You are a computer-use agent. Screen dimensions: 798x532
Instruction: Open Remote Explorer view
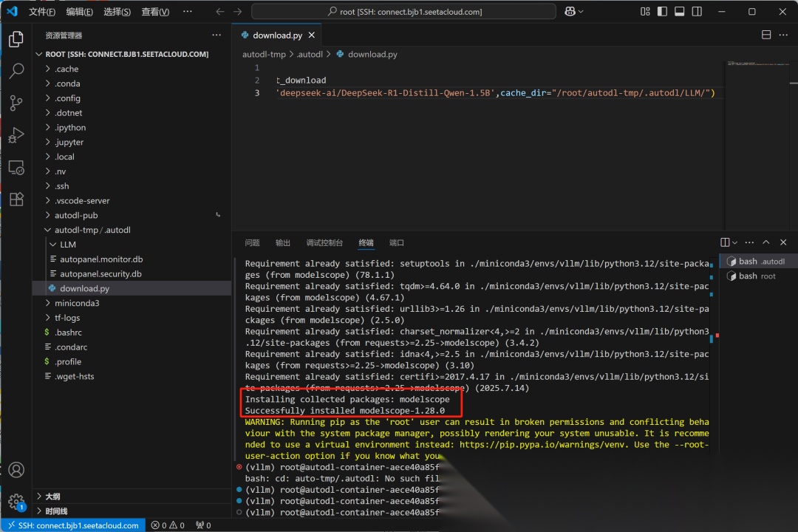coord(16,168)
